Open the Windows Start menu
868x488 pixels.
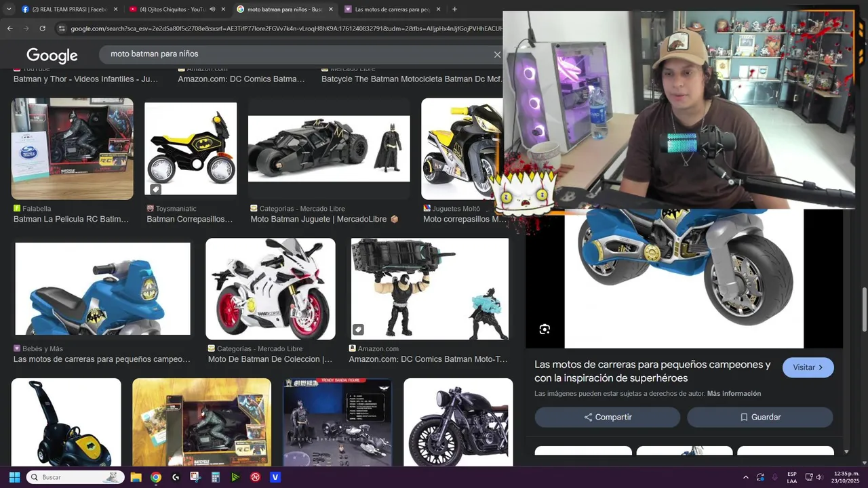14,477
